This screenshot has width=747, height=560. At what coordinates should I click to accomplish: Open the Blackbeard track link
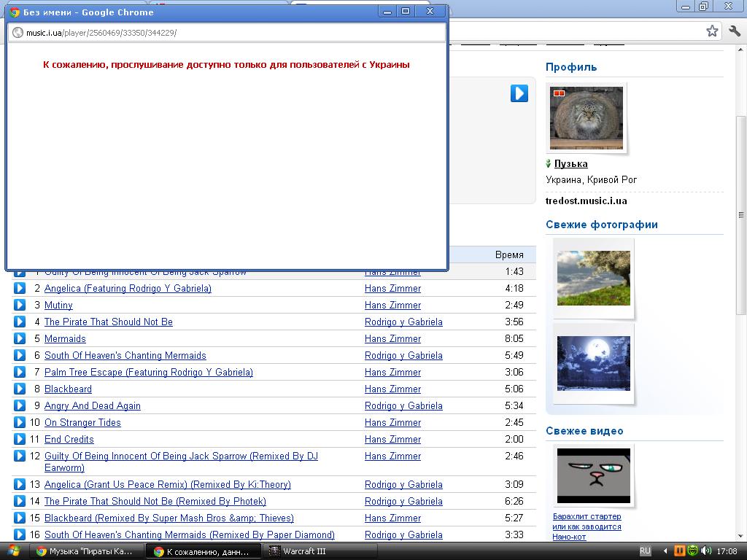68,389
